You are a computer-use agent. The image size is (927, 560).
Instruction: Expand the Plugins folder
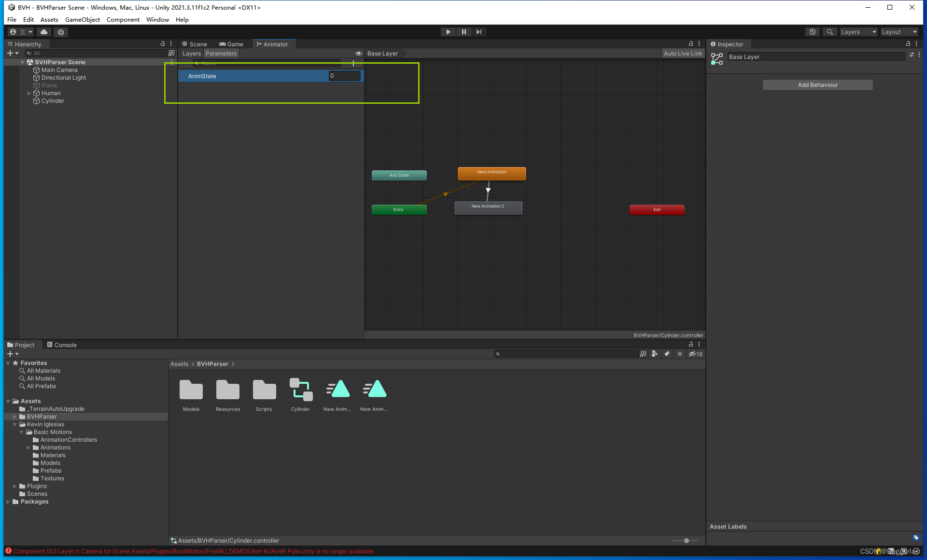point(15,486)
